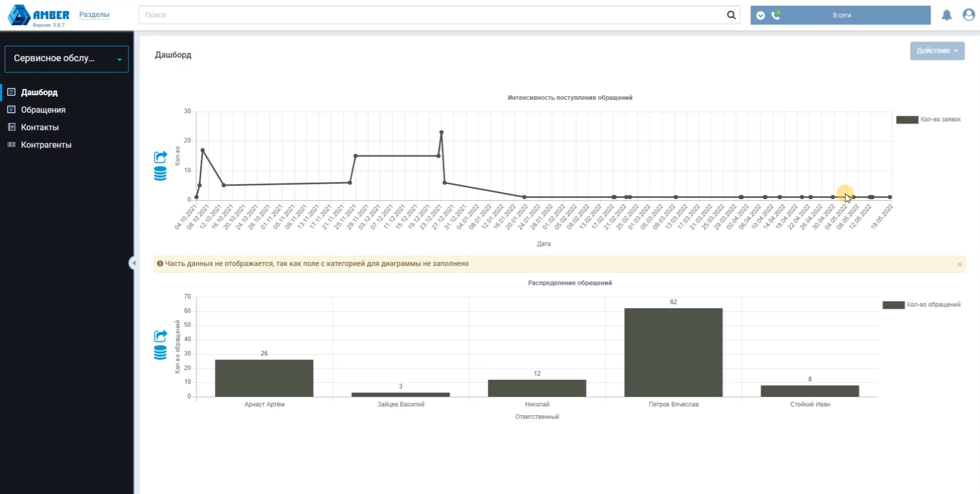Click the search magnifier icon

pos(731,15)
